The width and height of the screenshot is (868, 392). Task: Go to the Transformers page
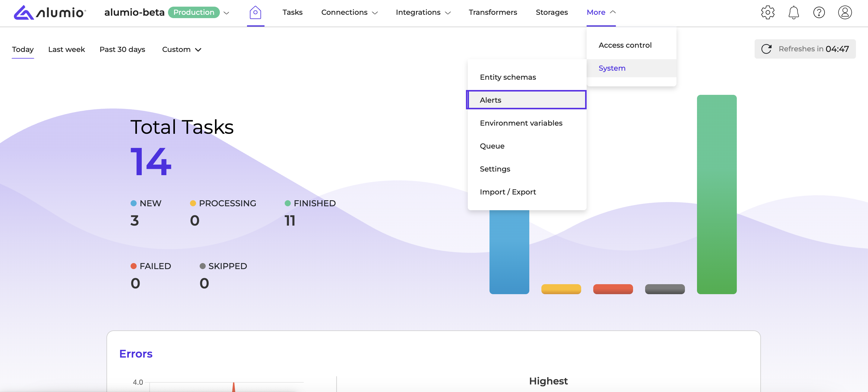pos(493,12)
